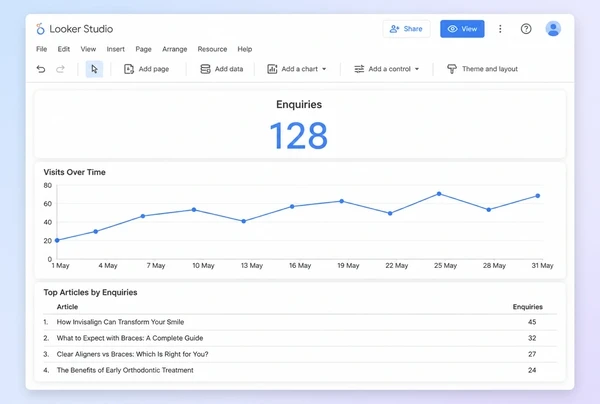Click the 13 May dip data point
This screenshot has height=404, width=600.
[244, 221]
